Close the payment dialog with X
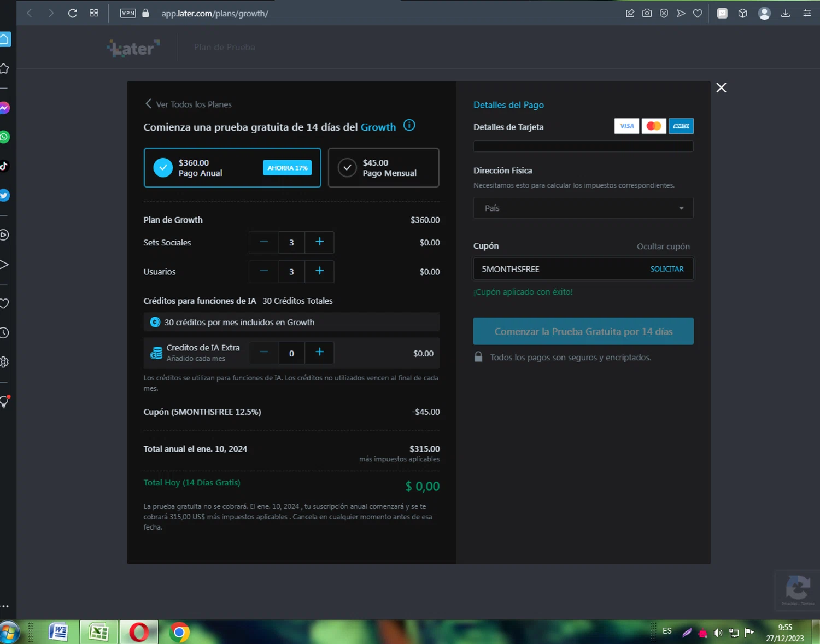The height and width of the screenshot is (644, 820). click(721, 87)
